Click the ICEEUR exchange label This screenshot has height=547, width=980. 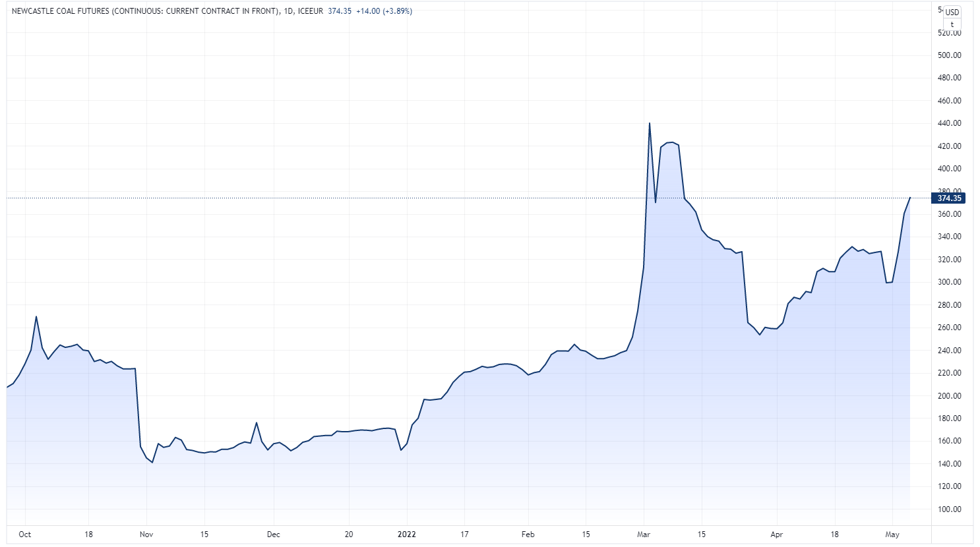click(311, 11)
